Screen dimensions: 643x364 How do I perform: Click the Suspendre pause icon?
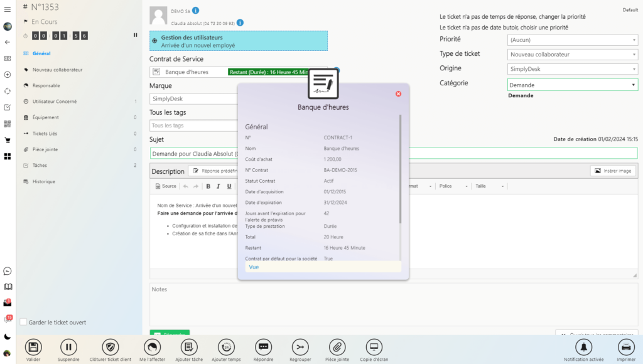click(68, 347)
